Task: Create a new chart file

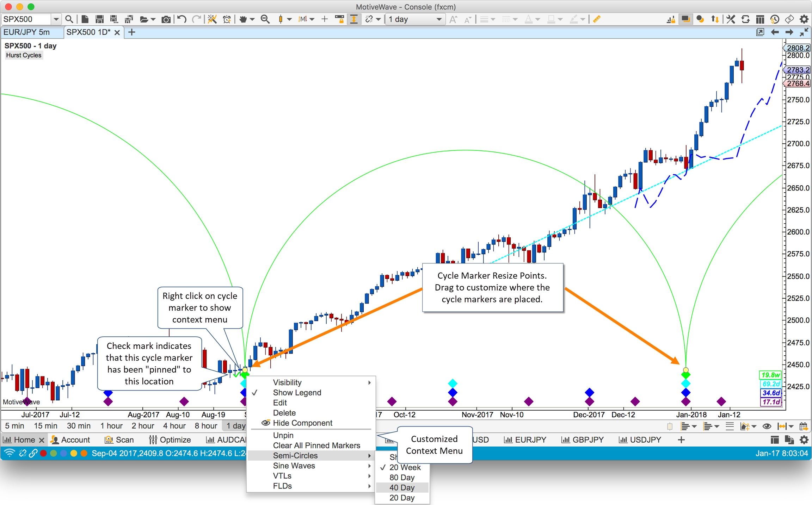Action: point(85,19)
